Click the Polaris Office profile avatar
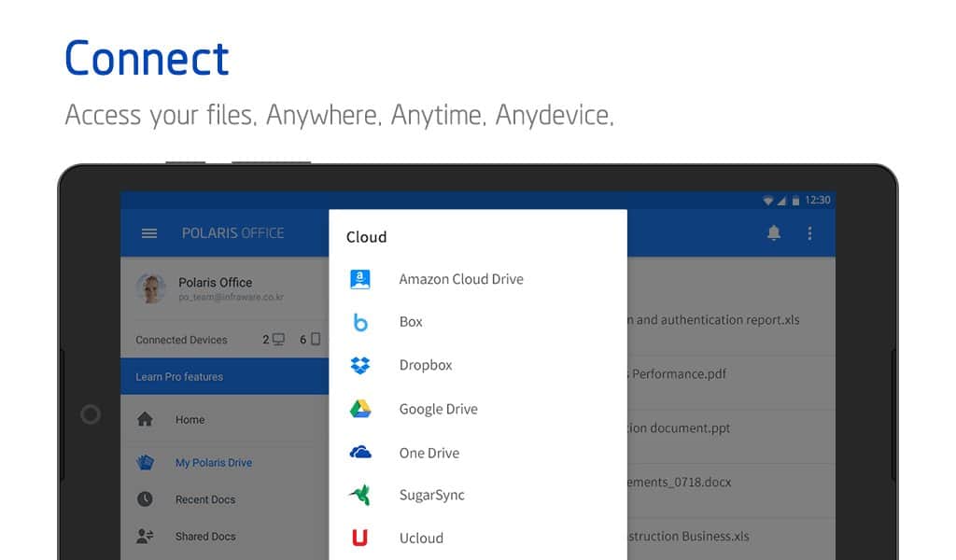The width and height of the screenshot is (956, 560). (x=150, y=288)
